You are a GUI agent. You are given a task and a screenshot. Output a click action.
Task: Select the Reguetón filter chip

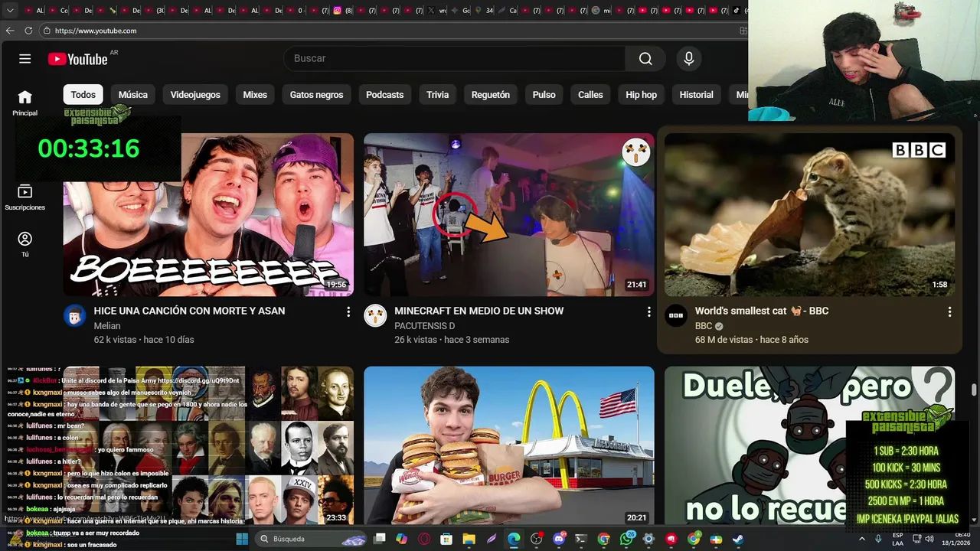tap(491, 95)
